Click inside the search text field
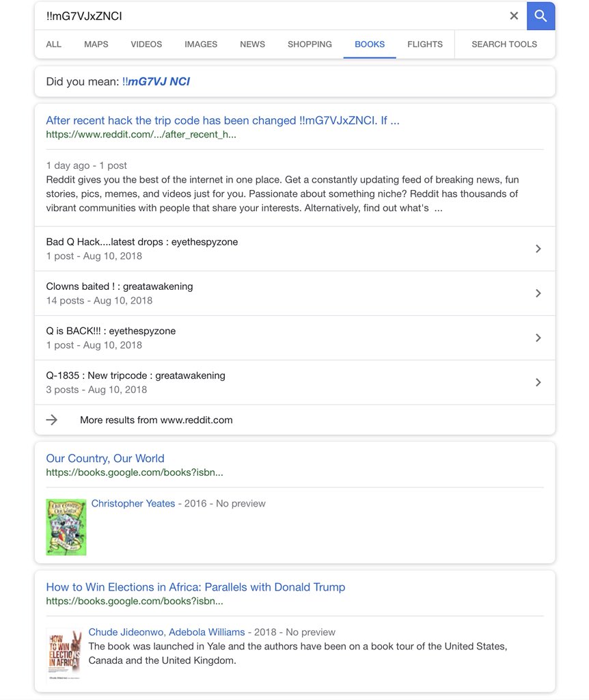589x700 pixels. click(273, 16)
